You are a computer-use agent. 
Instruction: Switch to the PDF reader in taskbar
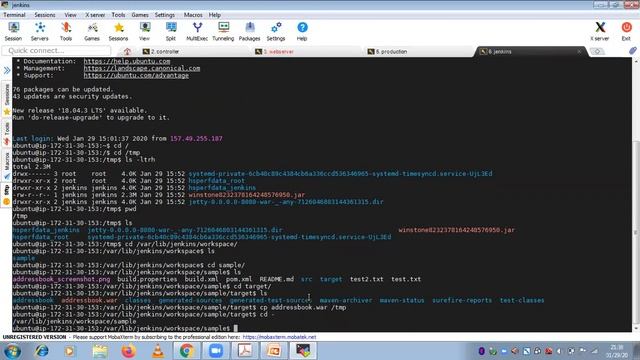coord(245,351)
